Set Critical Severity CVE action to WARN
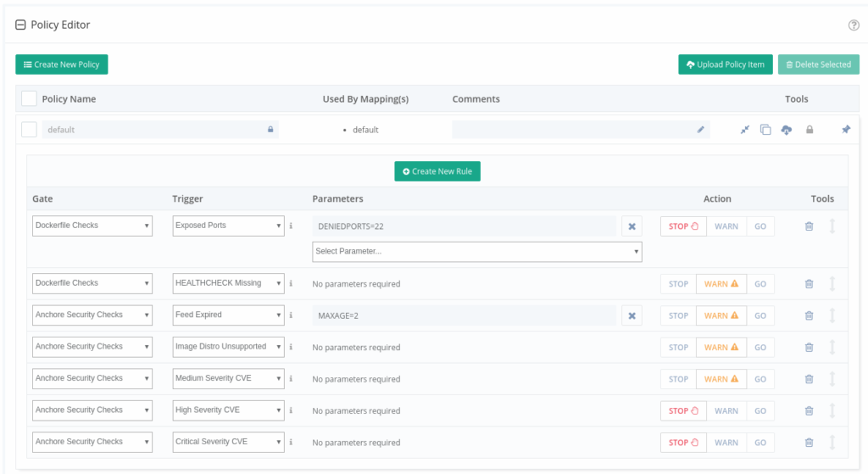 click(x=726, y=443)
